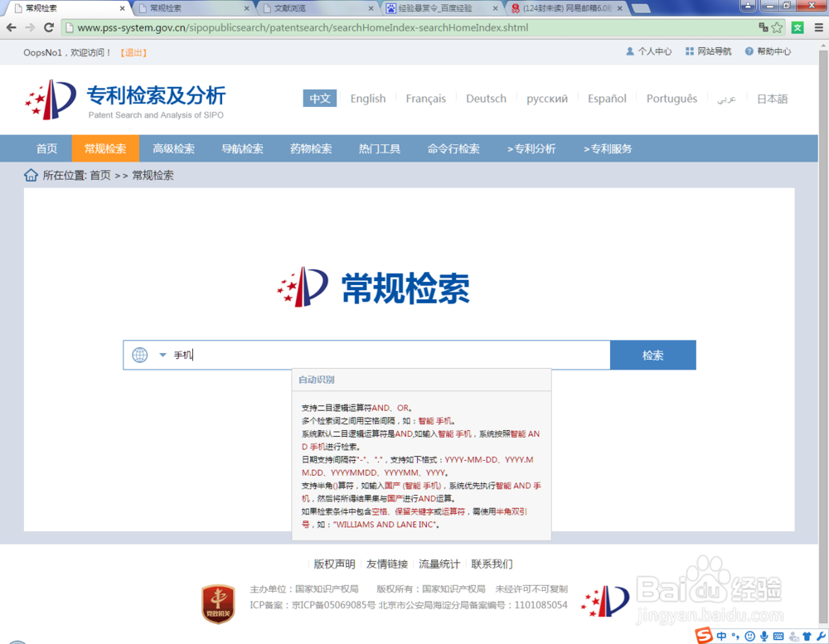Expand 专利分析 navigation item
Viewport: 829px width, 644px height.
(531, 148)
